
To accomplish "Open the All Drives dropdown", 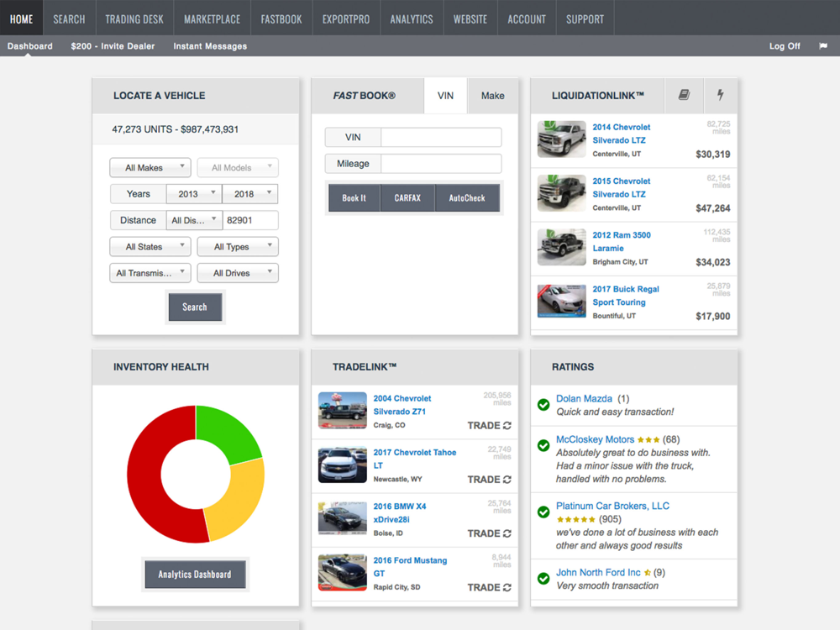I will pyautogui.click(x=238, y=273).
